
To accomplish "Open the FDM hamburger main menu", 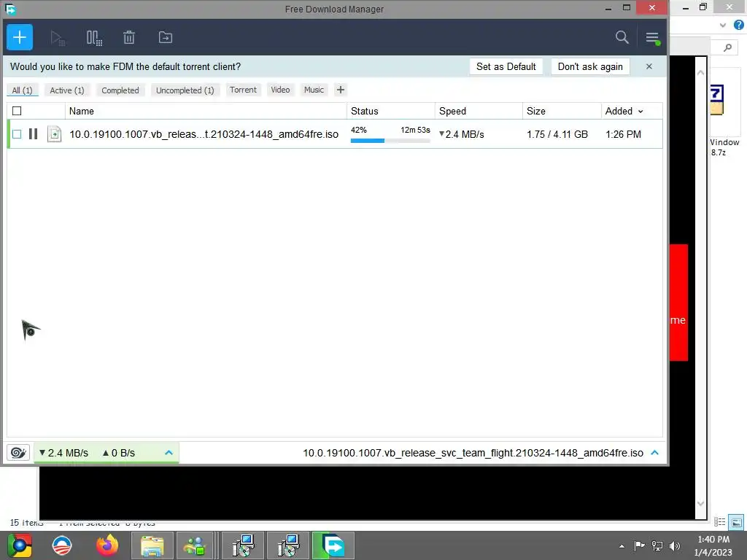I will 652,38.
